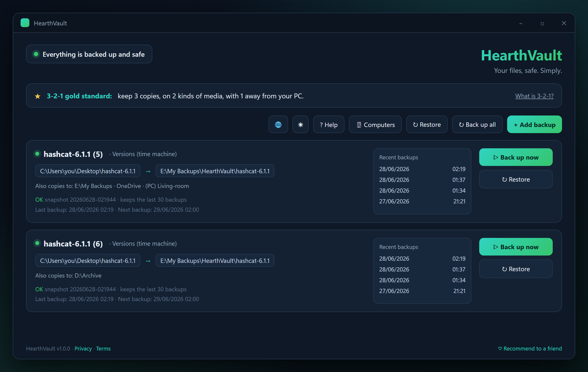The width and height of the screenshot is (588, 372).
Task: Toggle the light theme sun icon
Action: pos(301,124)
